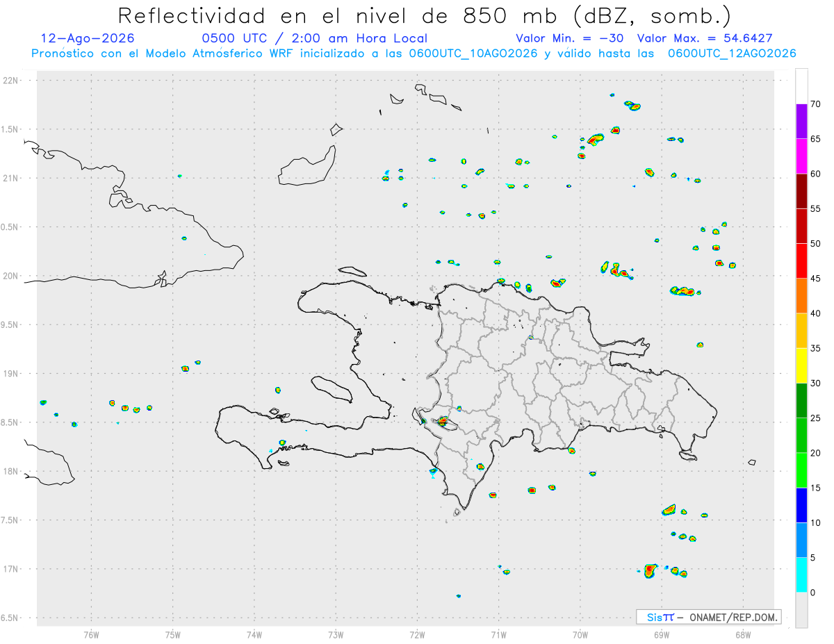Click the '20N' latitude label

(x=10, y=276)
